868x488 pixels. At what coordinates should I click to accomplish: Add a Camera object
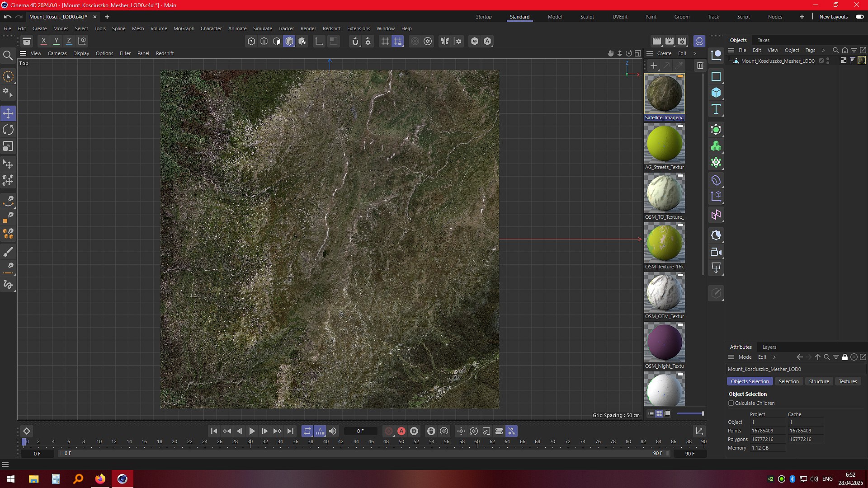point(716,252)
